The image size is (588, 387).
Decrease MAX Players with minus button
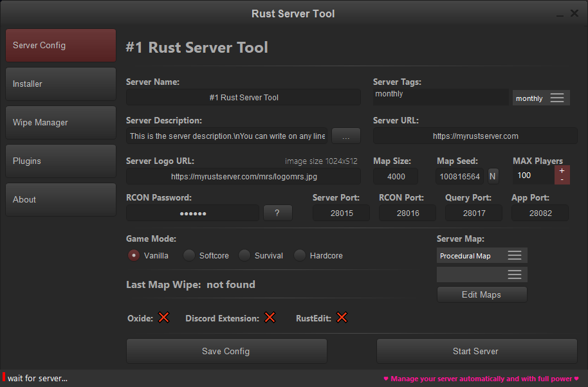pyautogui.click(x=562, y=179)
